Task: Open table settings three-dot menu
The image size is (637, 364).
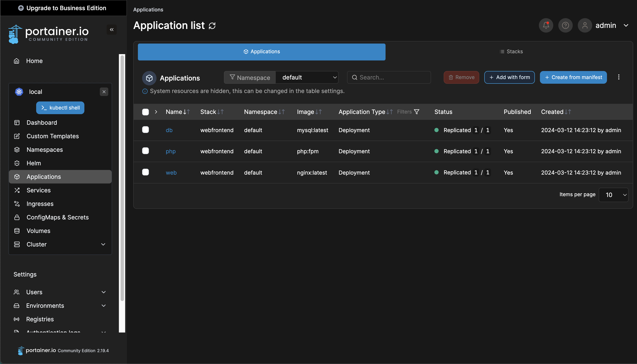Action: tap(619, 77)
